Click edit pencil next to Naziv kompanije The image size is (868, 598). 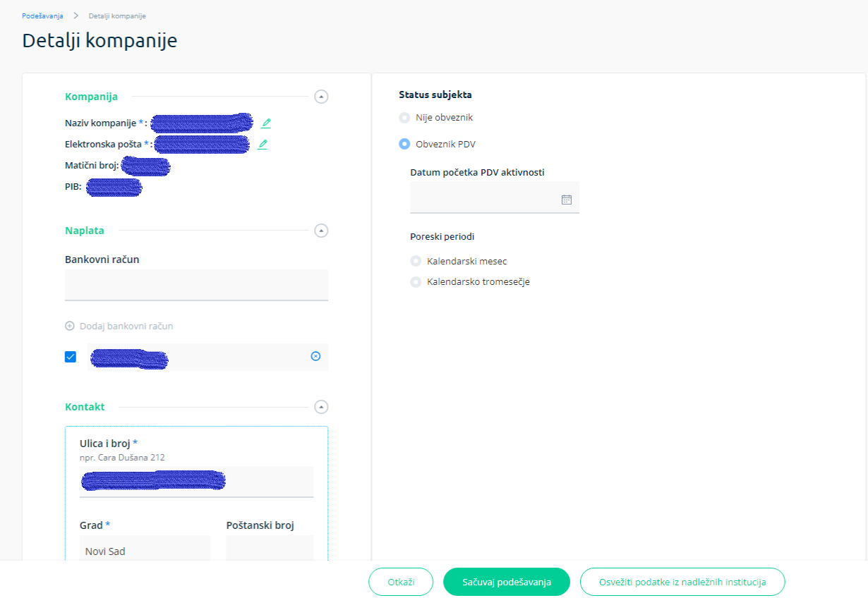tap(266, 123)
